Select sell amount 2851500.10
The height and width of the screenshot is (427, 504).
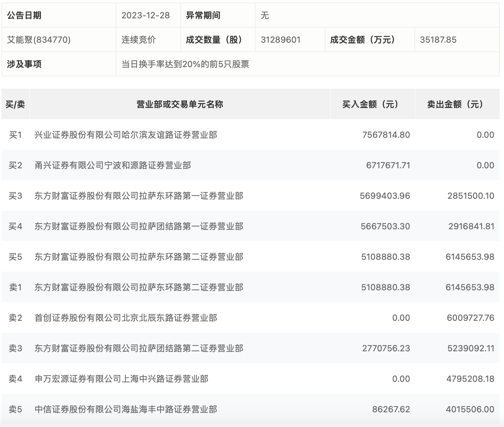tap(471, 196)
